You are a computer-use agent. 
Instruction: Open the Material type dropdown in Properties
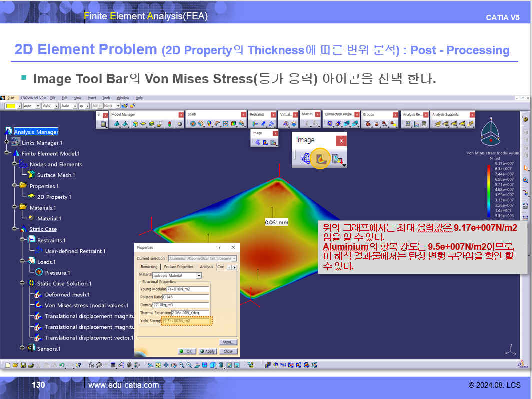[x=198, y=276]
